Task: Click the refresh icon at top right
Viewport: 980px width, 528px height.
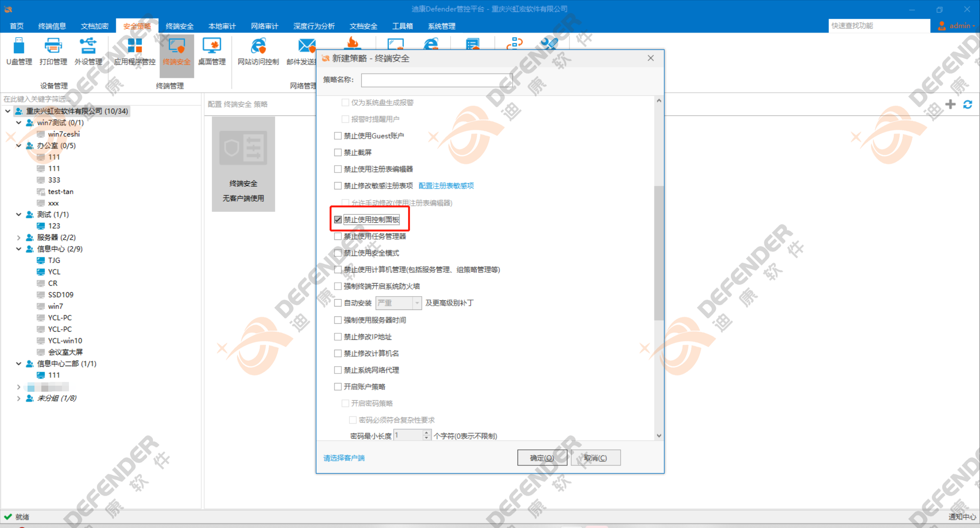Action: 968,104
